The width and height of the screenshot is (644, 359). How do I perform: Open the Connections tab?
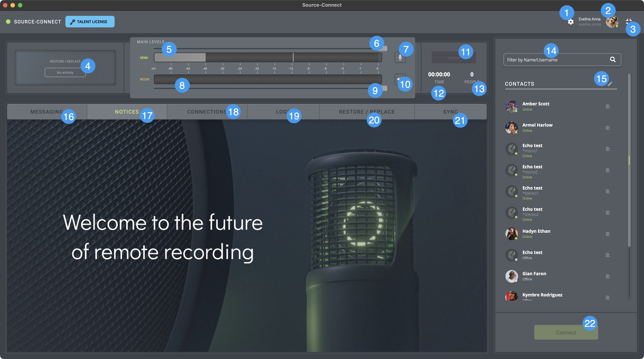pos(207,112)
